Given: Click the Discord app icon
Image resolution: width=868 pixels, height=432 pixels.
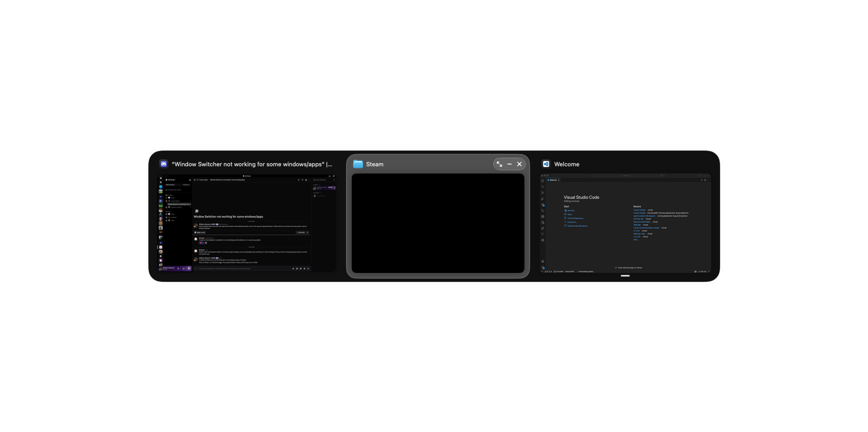Looking at the screenshot, I should [164, 164].
